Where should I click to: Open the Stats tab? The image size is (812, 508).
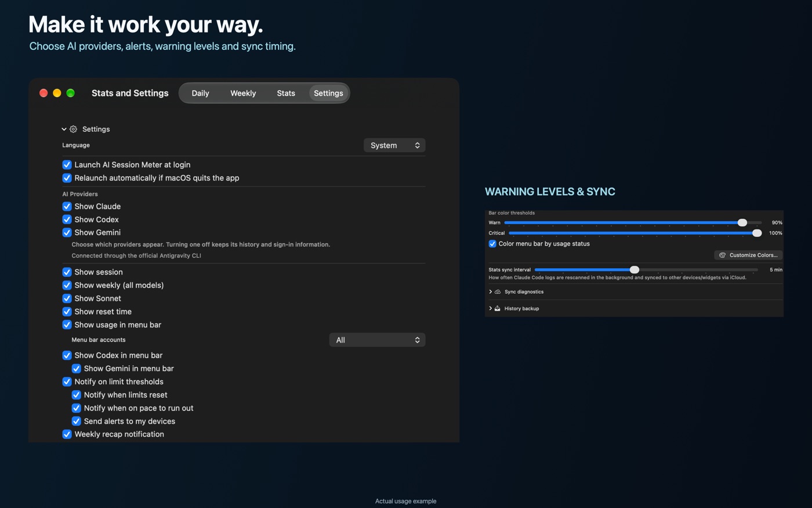286,93
